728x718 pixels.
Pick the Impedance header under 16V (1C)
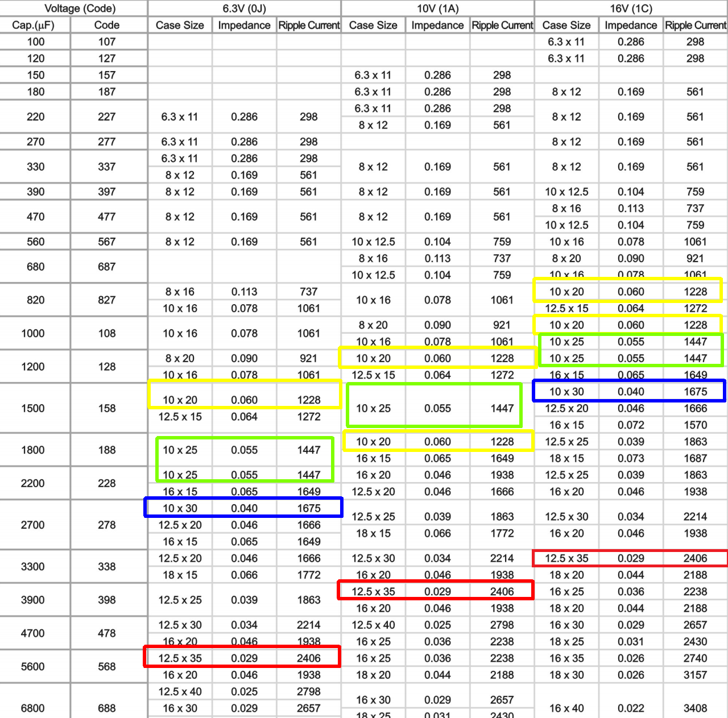[x=631, y=25]
